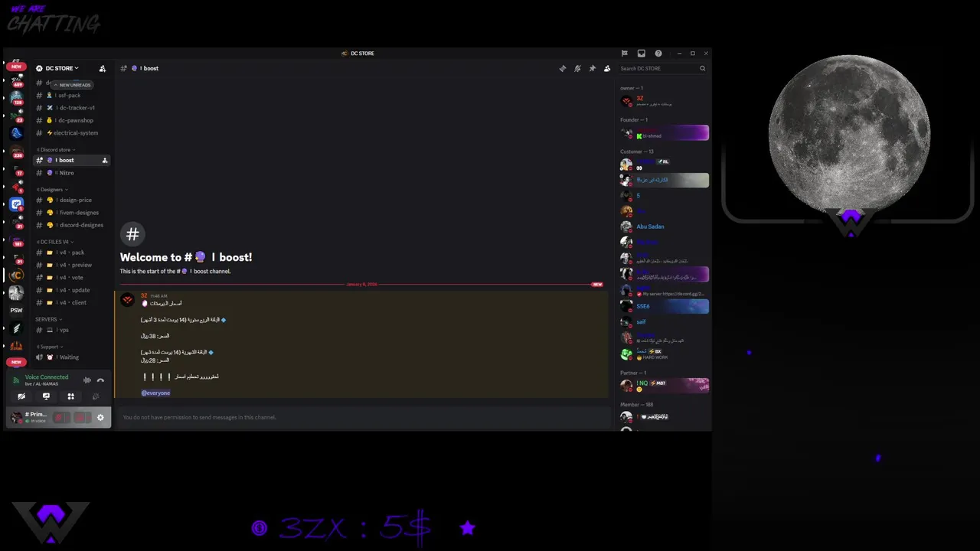This screenshot has width=980, height=551.
Task: Open pinned messages pin icon
Action: click(x=592, y=68)
